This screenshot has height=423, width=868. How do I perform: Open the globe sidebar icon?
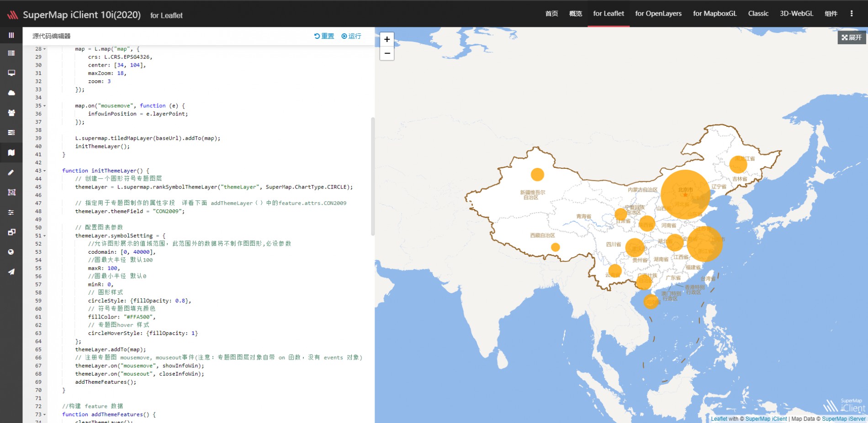[11, 252]
